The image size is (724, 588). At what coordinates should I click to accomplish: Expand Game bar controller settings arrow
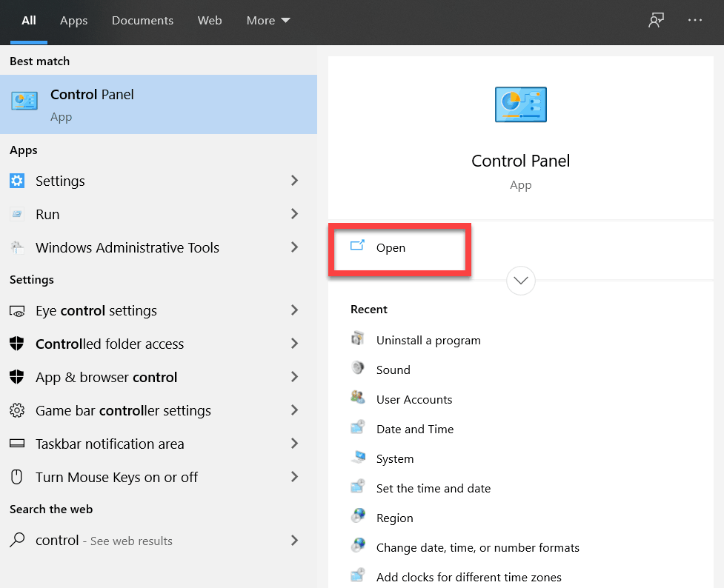295,410
